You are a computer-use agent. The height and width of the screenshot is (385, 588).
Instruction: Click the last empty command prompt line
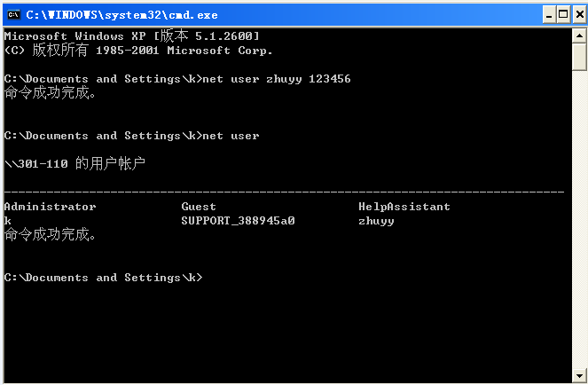tap(103, 278)
